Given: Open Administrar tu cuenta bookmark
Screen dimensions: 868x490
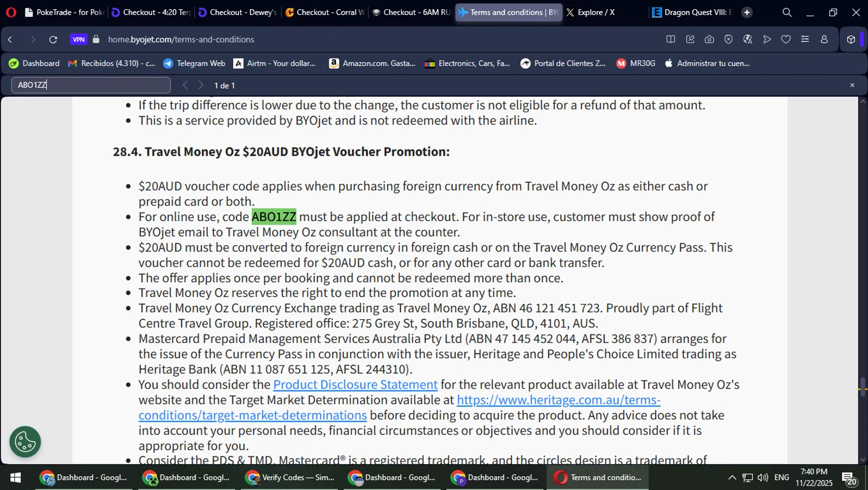Looking at the screenshot, I should [x=707, y=63].
